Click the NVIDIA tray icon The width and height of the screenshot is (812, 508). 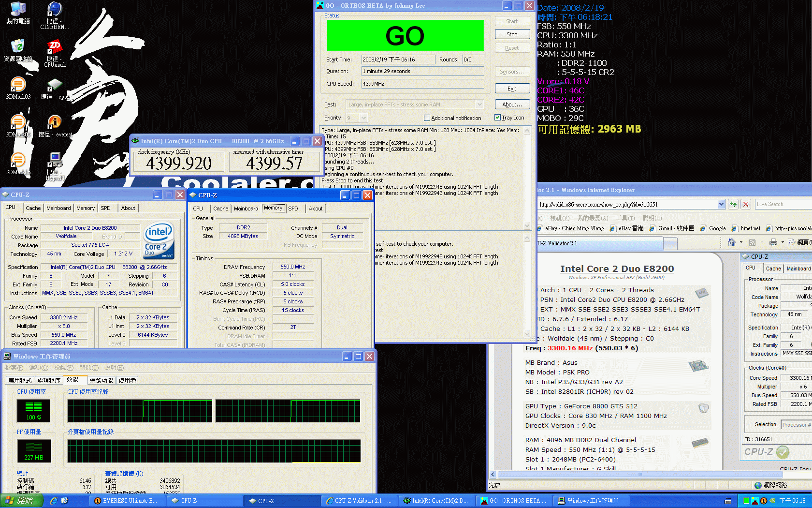click(x=772, y=501)
